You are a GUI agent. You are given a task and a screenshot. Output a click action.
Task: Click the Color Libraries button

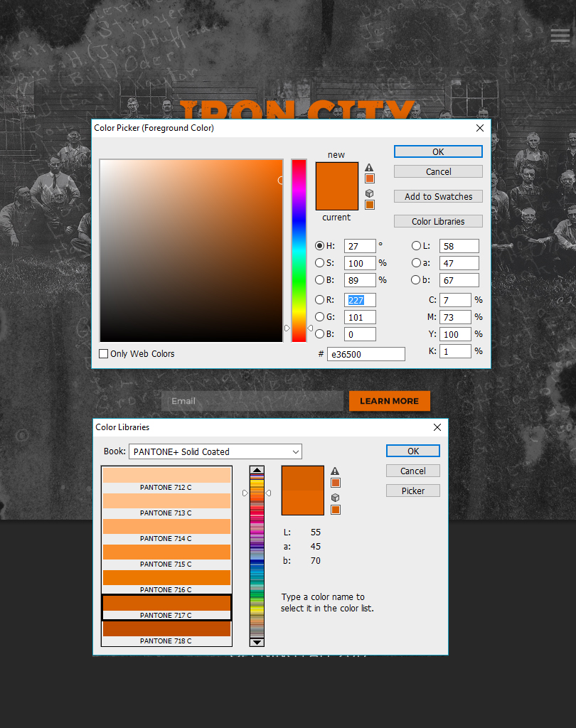click(x=438, y=221)
